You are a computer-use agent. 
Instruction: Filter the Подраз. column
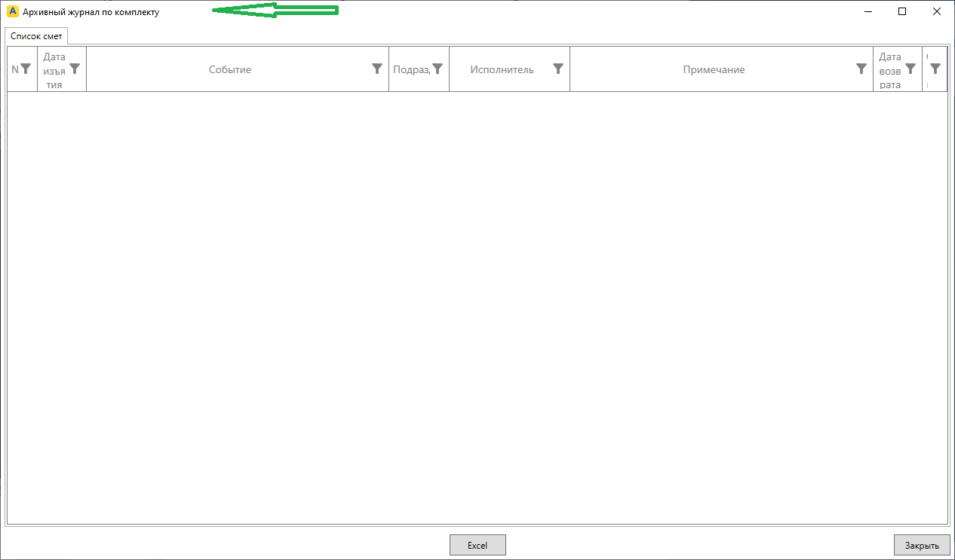(438, 69)
